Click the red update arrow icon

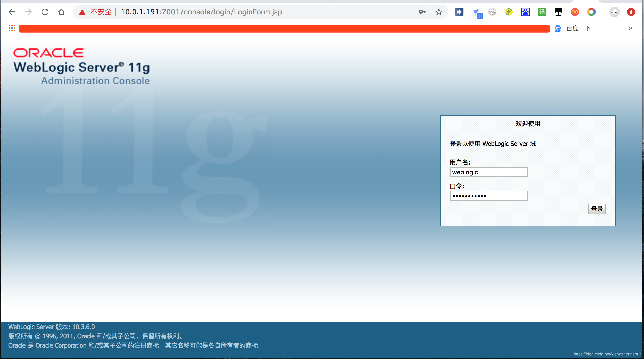[631, 12]
